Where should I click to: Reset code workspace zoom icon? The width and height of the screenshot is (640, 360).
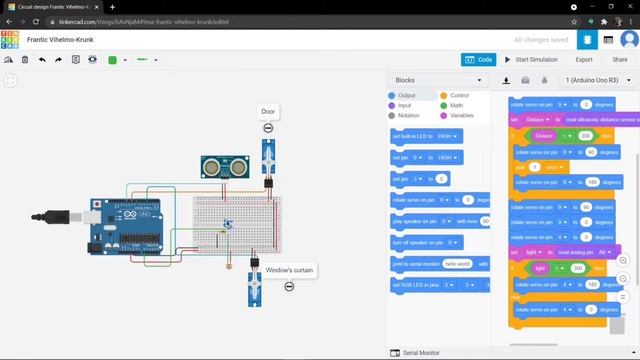pyautogui.click(x=623, y=297)
